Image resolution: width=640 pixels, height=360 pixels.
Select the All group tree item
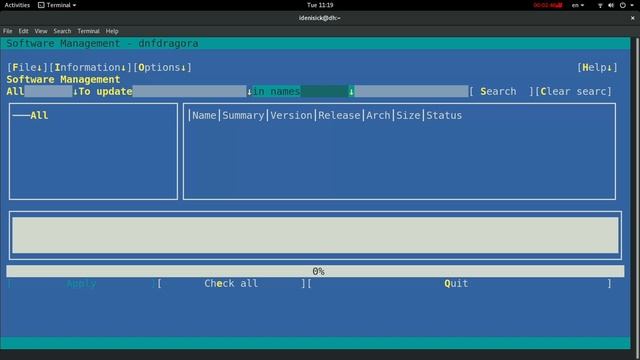39,116
